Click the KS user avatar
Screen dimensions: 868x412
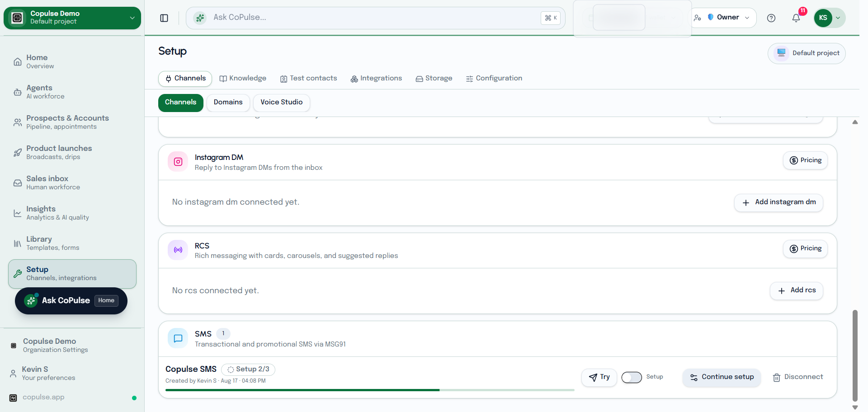(823, 18)
